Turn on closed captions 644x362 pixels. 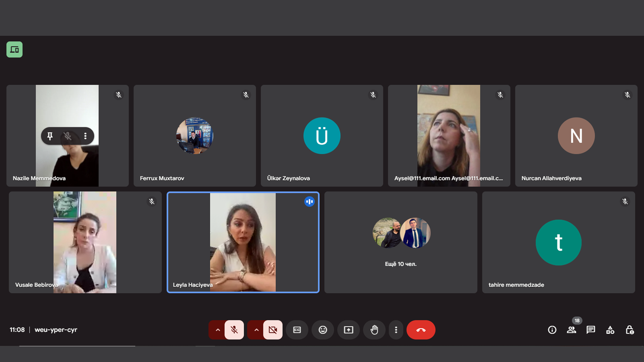coord(297,330)
